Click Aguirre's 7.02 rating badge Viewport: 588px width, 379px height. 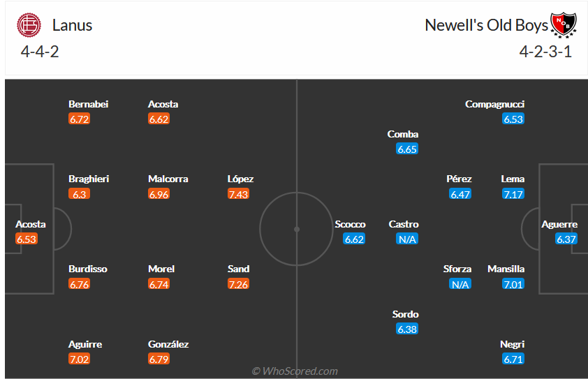[x=80, y=359]
